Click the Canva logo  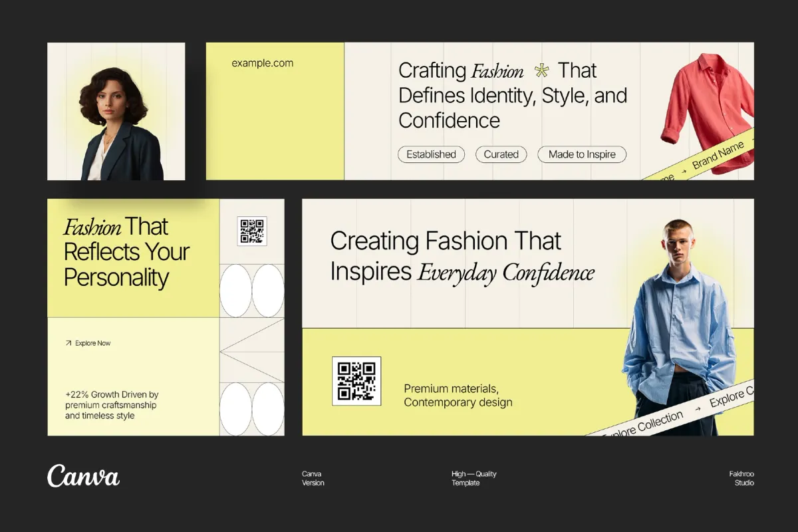[83, 475]
